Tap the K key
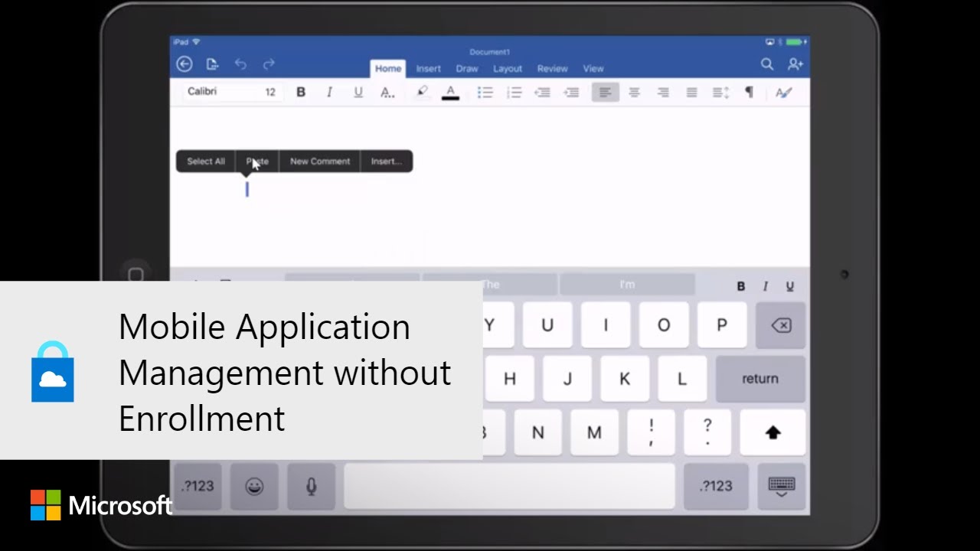 625,379
